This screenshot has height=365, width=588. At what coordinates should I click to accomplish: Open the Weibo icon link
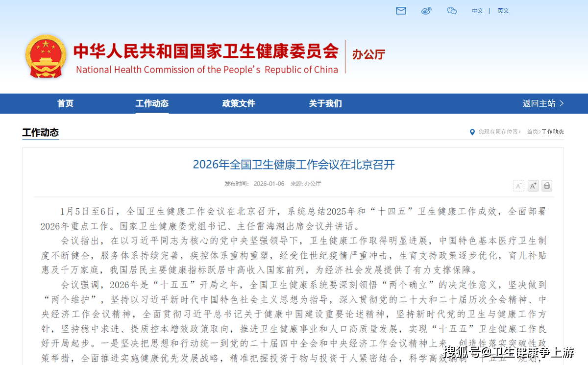(426, 11)
